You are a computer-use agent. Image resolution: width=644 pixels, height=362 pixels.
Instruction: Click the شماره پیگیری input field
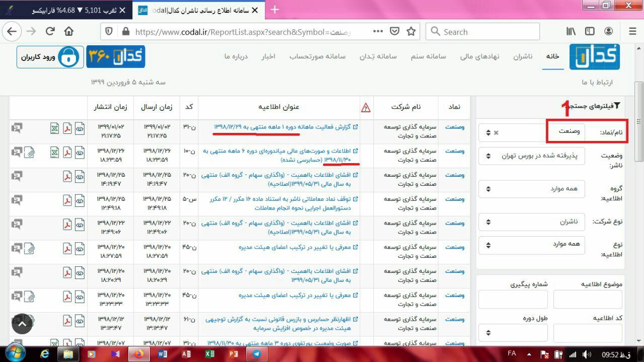click(513, 300)
